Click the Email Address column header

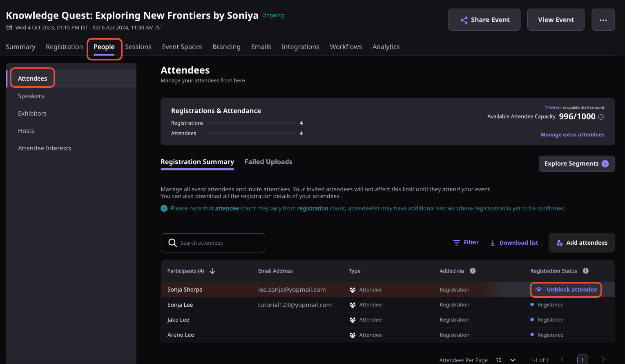(x=275, y=271)
